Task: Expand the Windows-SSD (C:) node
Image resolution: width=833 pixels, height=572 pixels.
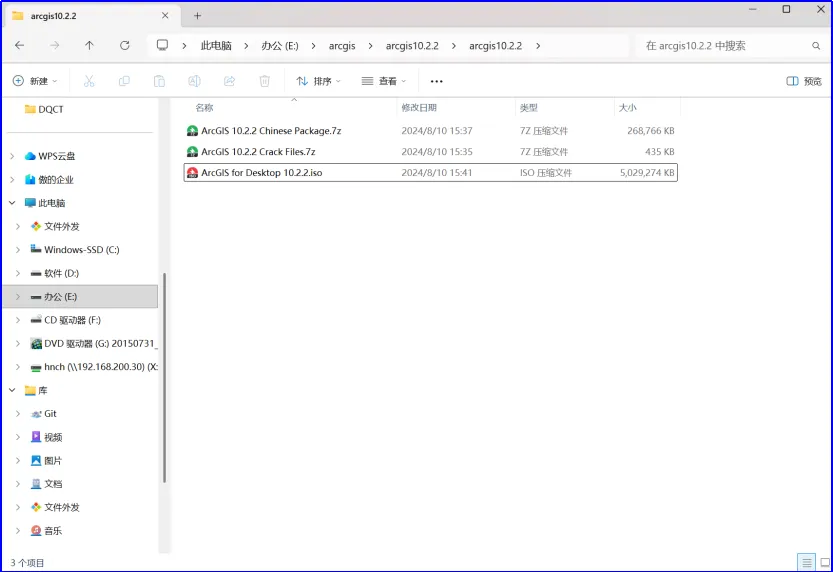Action: click(x=18, y=250)
